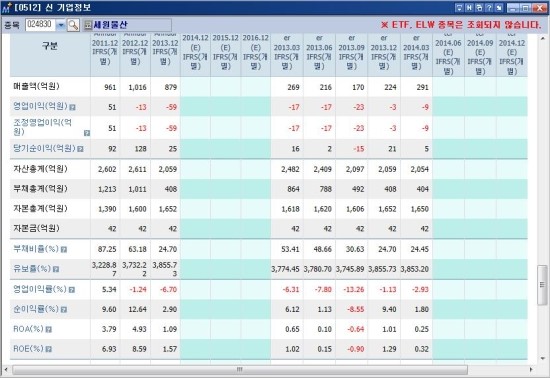Click the 구분 header cell
Screen dimensions: 550x378
tap(50, 54)
